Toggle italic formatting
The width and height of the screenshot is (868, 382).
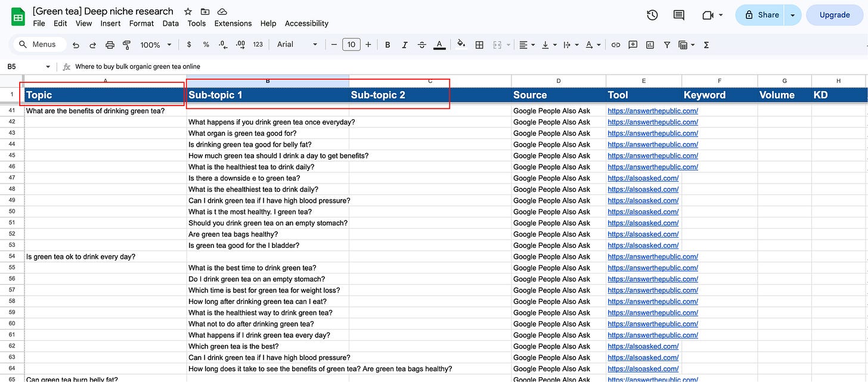[x=405, y=45]
